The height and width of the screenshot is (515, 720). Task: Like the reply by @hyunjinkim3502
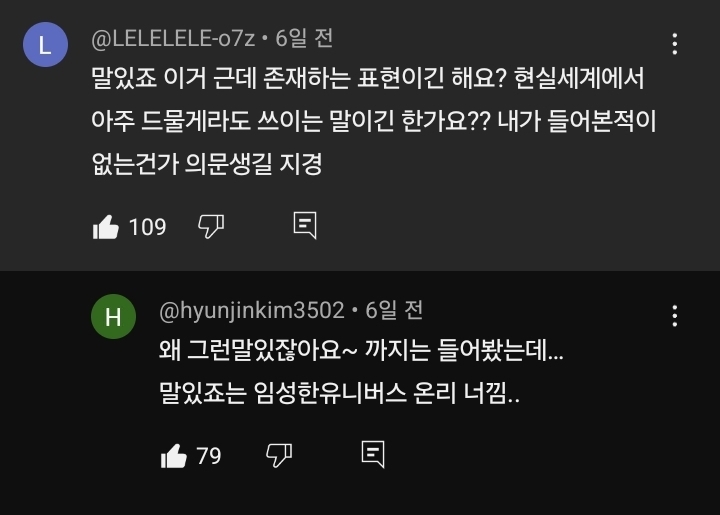(174, 456)
